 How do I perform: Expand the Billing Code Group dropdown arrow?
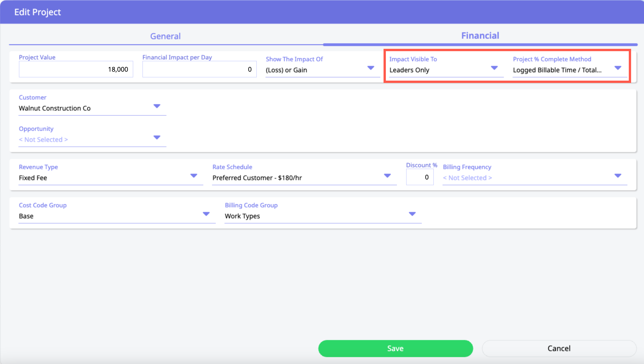(412, 214)
